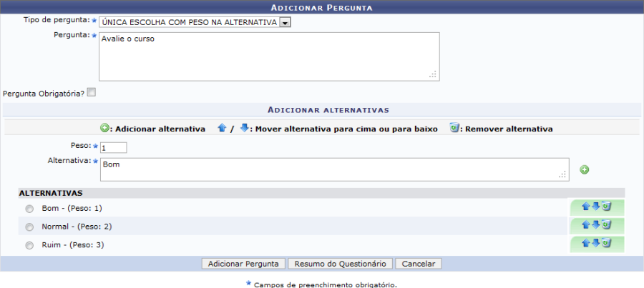The height and width of the screenshot is (288, 644).
Task: Move the Bom alternative up
Action: tap(586, 206)
